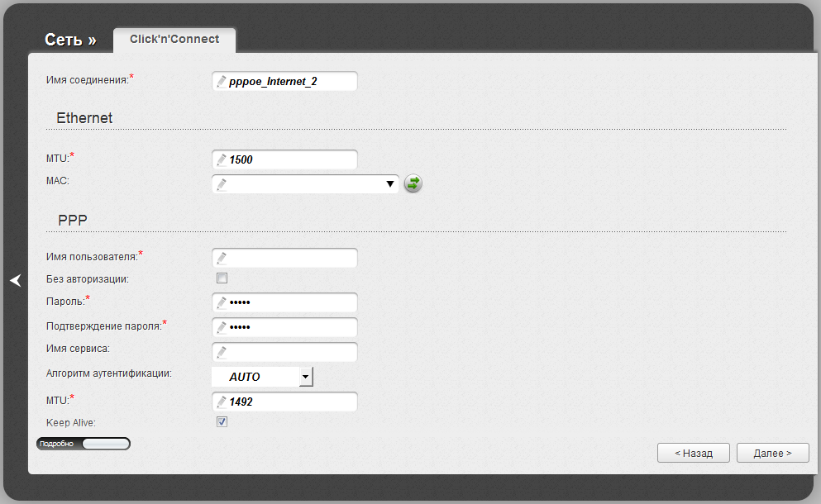Click the MAC address input box
Screen dimensions: 821x504
click(298, 184)
